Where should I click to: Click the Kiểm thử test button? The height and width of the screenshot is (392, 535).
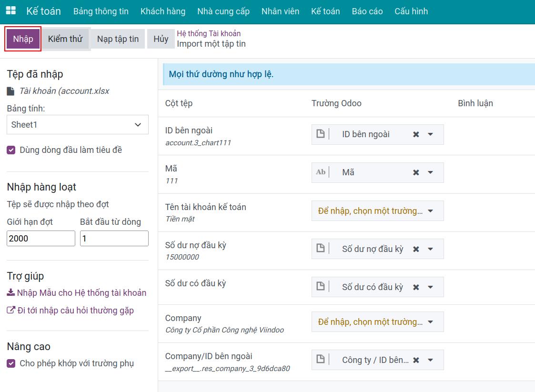coord(65,39)
